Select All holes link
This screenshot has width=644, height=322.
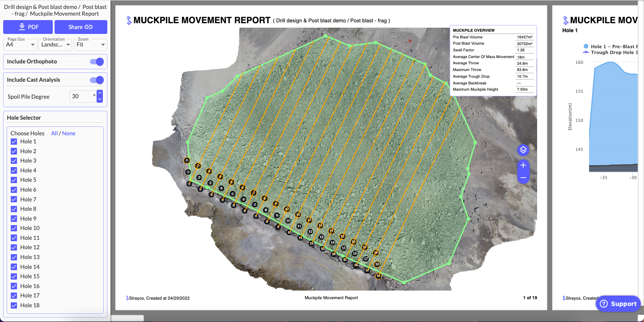(x=54, y=133)
